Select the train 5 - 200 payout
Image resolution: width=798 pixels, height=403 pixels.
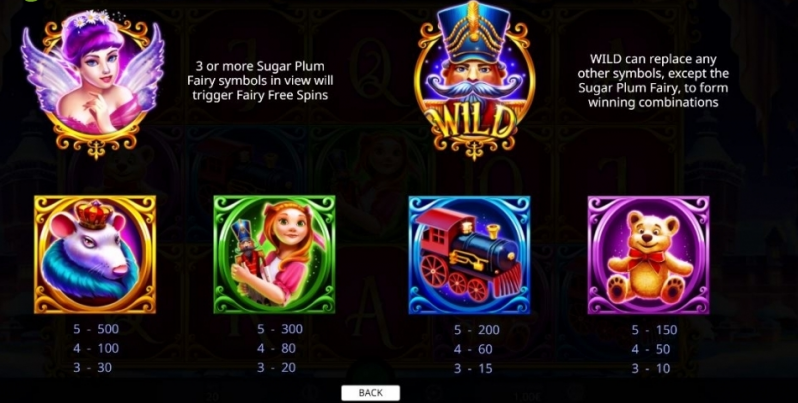click(476, 330)
